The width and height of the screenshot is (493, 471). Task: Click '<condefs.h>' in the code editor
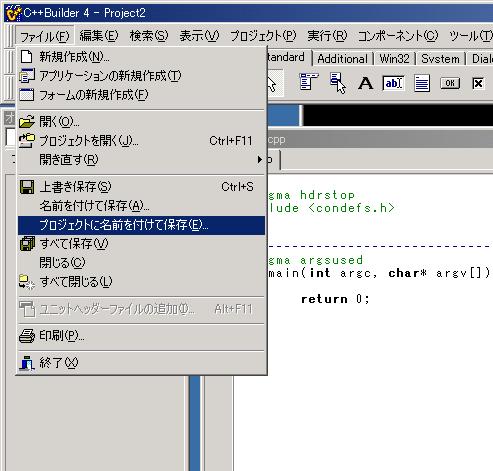pyautogui.click(x=351, y=208)
